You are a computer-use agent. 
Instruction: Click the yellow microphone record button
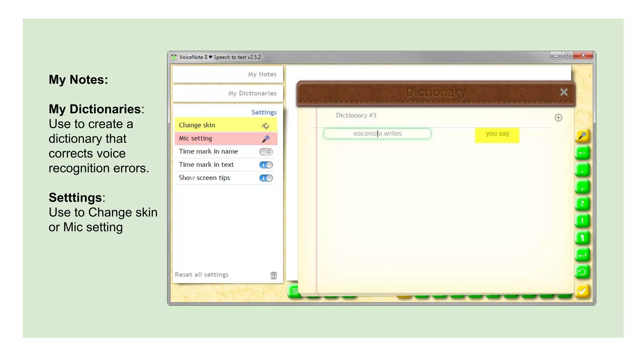click(582, 136)
